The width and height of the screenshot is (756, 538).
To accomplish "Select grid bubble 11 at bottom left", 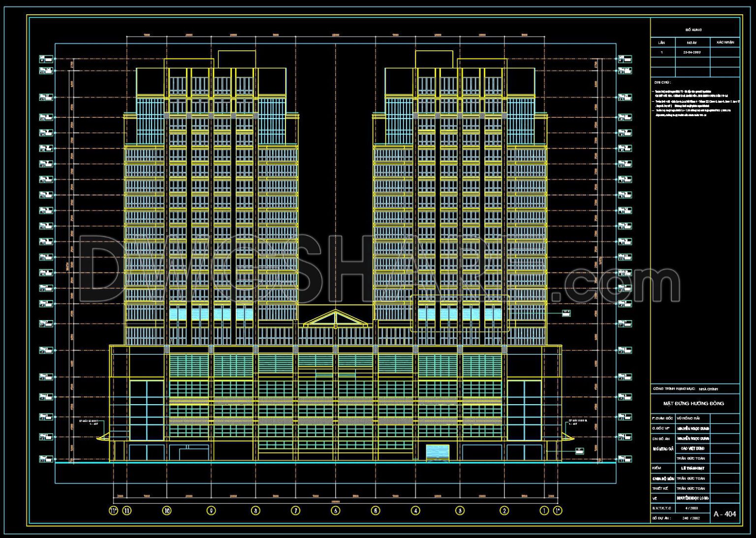I will (x=127, y=510).
